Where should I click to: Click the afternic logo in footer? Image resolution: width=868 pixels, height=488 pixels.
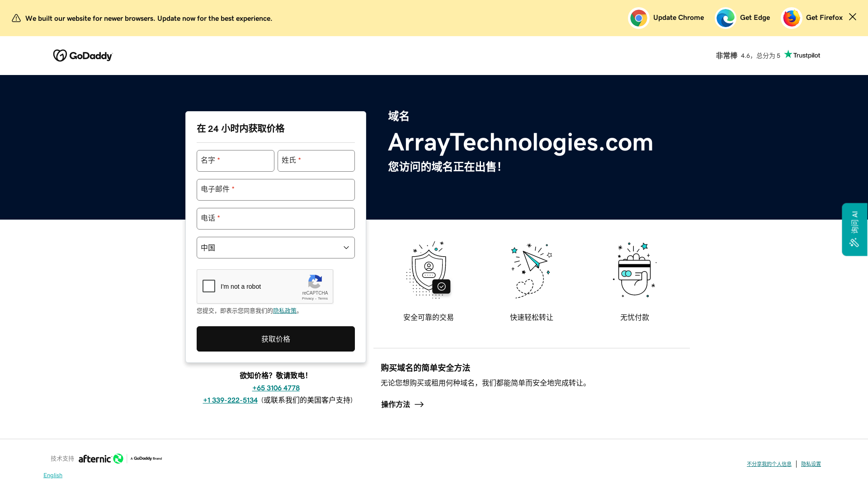pos(101,459)
